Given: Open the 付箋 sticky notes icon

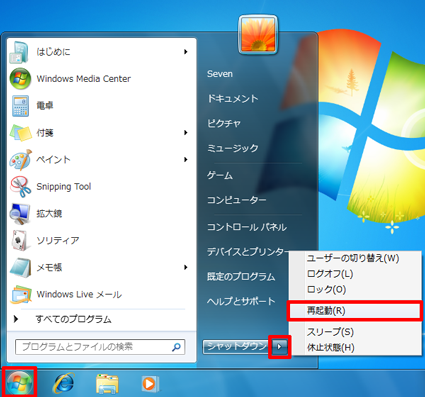Looking at the screenshot, I should (21, 133).
